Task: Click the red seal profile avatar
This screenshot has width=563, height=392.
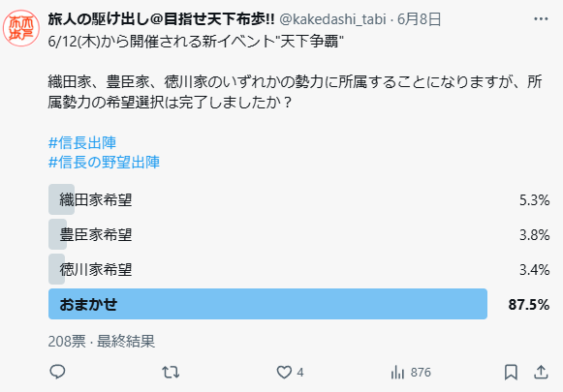Action: pyautogui.click(x=21, y=28)
